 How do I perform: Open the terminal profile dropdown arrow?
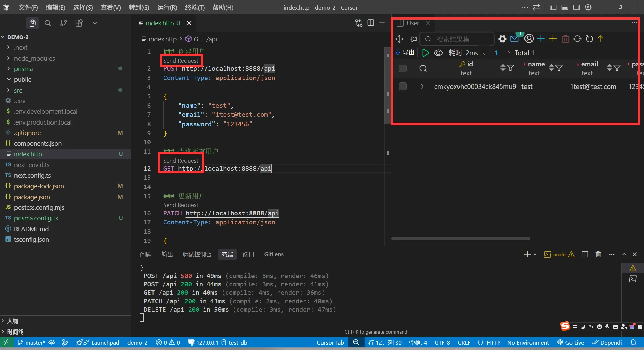coord(535,255)
